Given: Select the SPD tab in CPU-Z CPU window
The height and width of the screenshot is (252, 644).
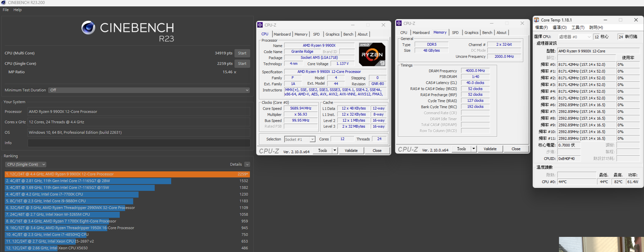Looking at the screenshot, I should [316, 34].
